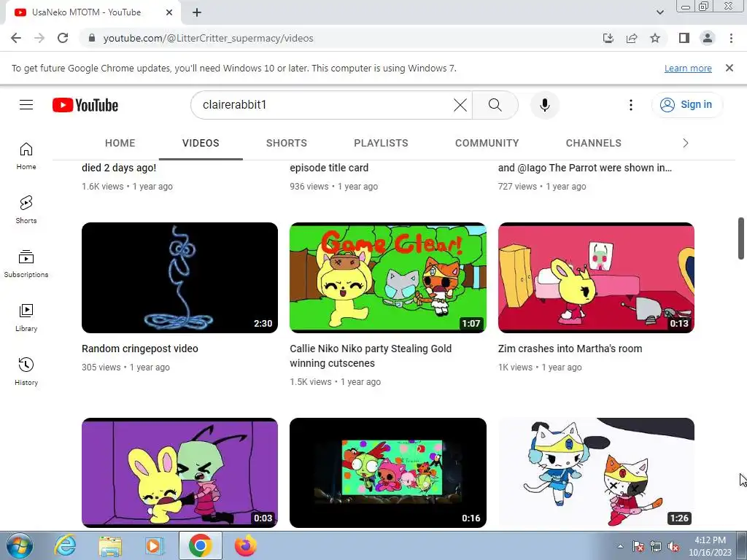Open the Chrome profile avatar
Image resolution: width=747 pixels, height=560 pixels.
point(708,38)
